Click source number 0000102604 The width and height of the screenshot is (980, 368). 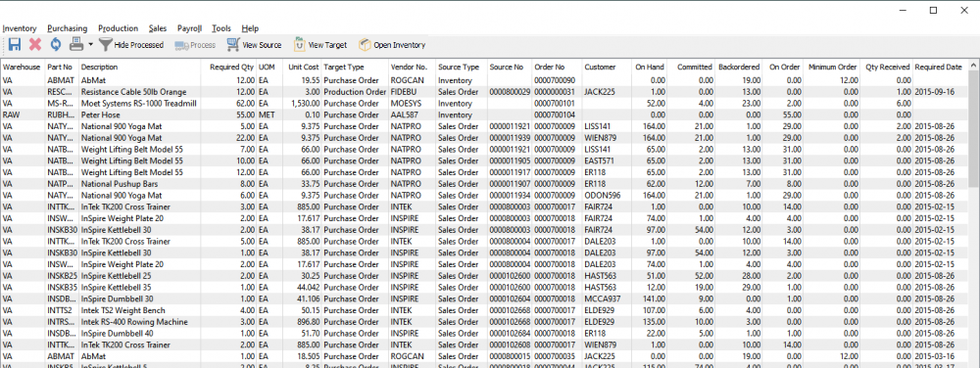[x=510, y=299]
